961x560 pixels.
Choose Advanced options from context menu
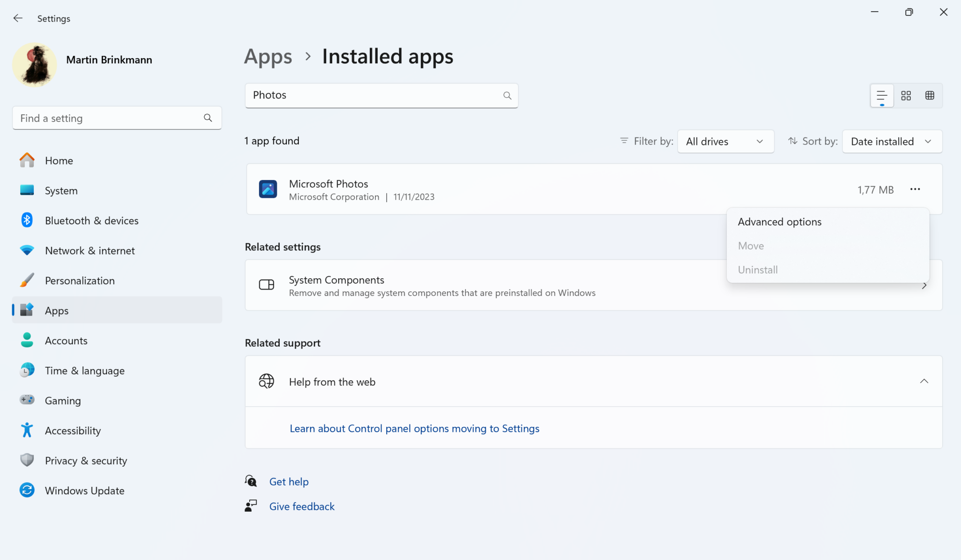pyautogui.click(x=779, y=222)
